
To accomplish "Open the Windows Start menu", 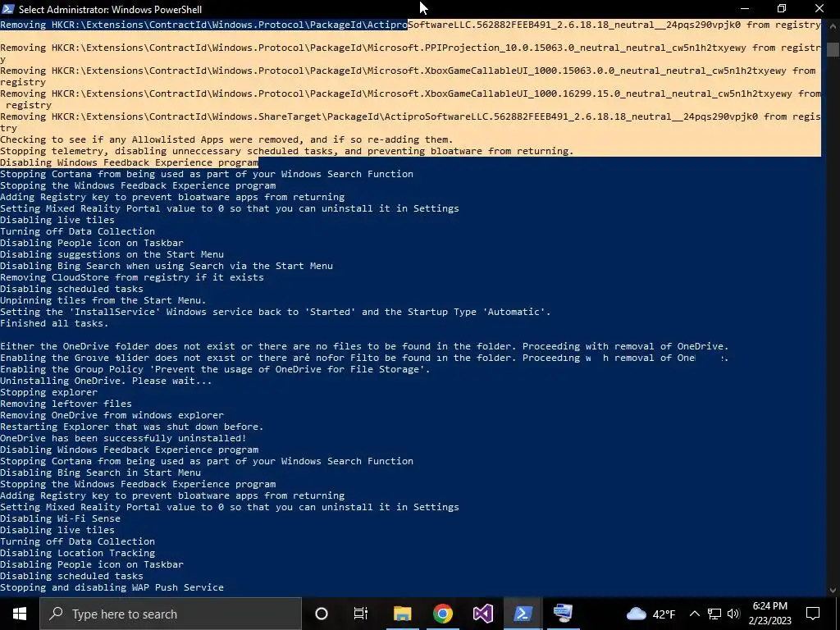I will point(20,614).
